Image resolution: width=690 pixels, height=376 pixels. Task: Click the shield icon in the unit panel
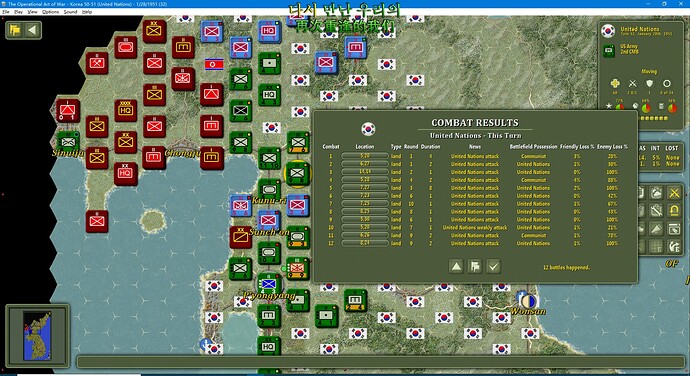point(650,83)
